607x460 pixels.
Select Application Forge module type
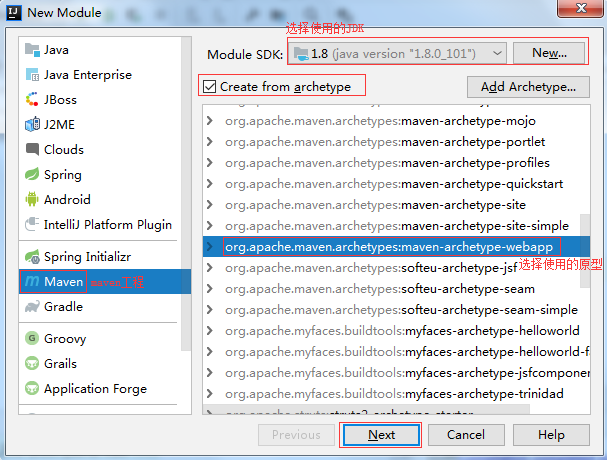(x=100, y=388)
